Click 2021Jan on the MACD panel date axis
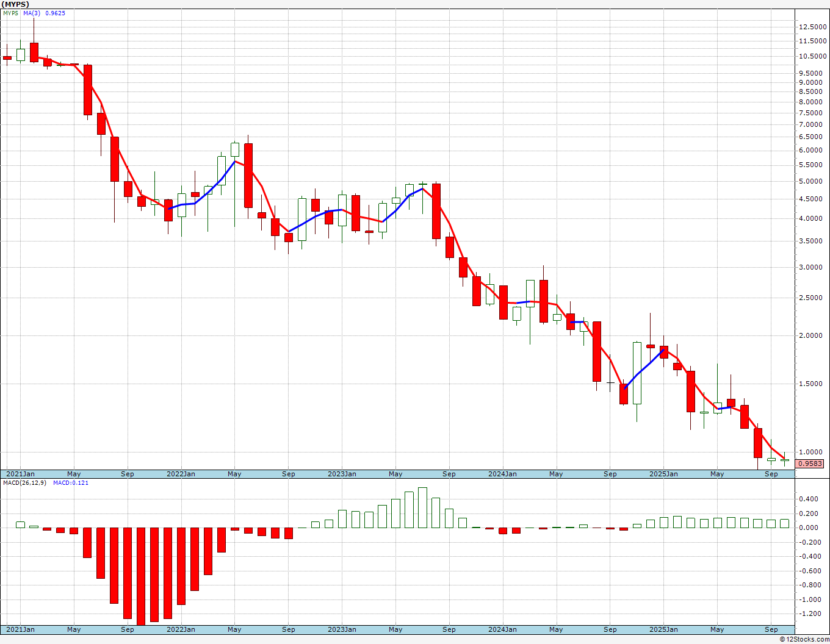Viewport: 830px width, 644px height. (20, 629)
